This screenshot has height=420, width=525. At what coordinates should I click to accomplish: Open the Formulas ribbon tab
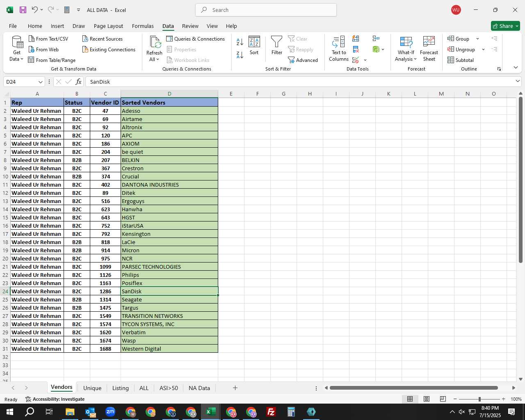[x=143, y=26]
